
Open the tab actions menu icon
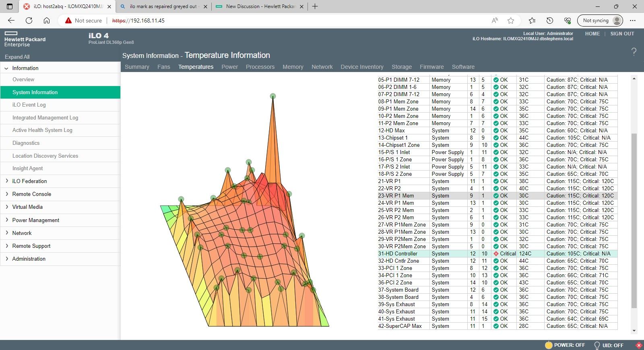(10, 6)
